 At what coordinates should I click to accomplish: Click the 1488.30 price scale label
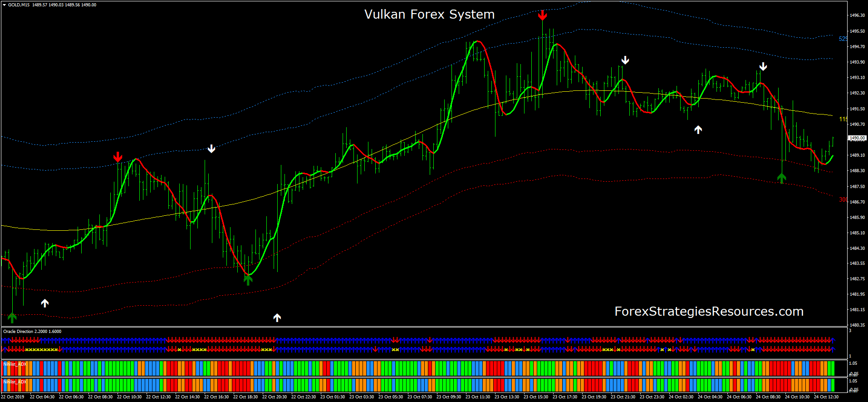point(857,171)
